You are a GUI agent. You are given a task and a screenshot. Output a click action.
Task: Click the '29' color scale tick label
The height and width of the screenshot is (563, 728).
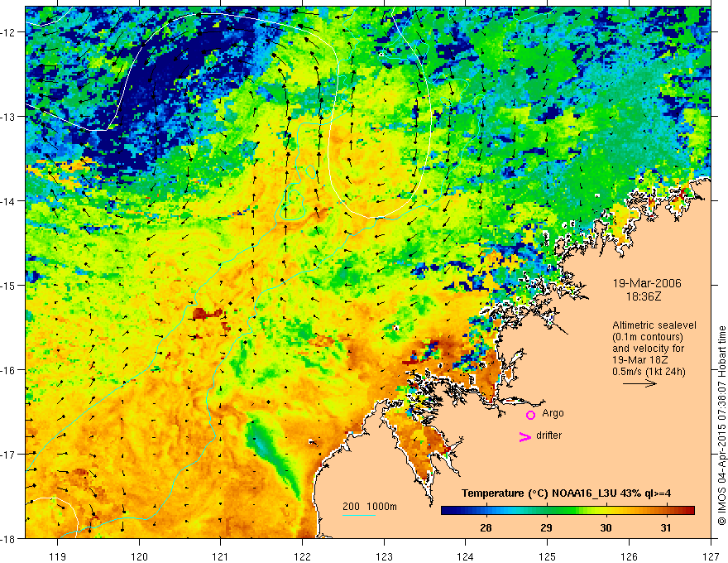point(546,527)
